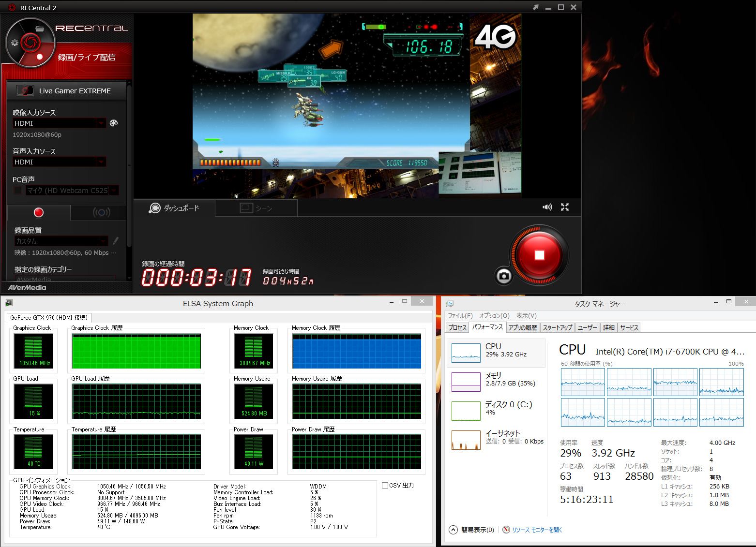756x547 pixels.
Task: Select CPU in the performance sidebar
Action: click(x=496, y=353)
